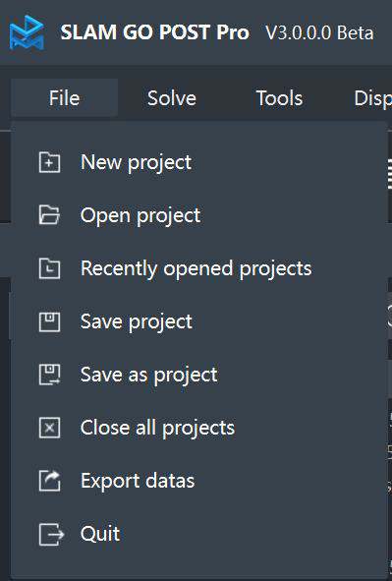Screen dimensions: 392x581
Task: Open the Tools menu
Action: tap(279, 98)
